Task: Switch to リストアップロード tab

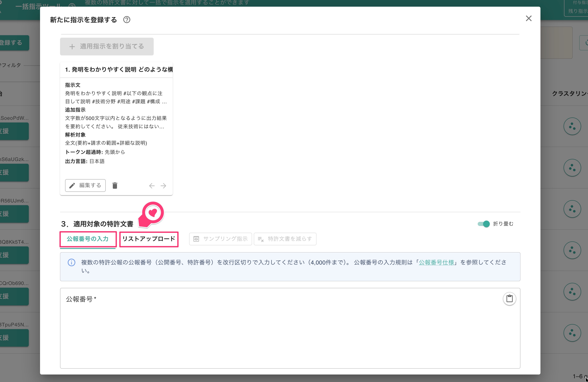Action: (149, 239)
